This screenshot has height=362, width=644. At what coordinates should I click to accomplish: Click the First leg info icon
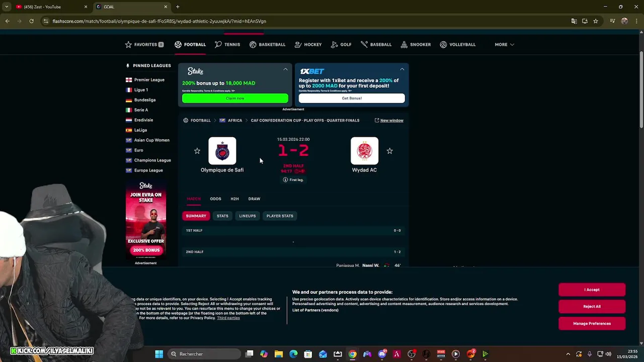pyautogui.click(x=285, y=179)
